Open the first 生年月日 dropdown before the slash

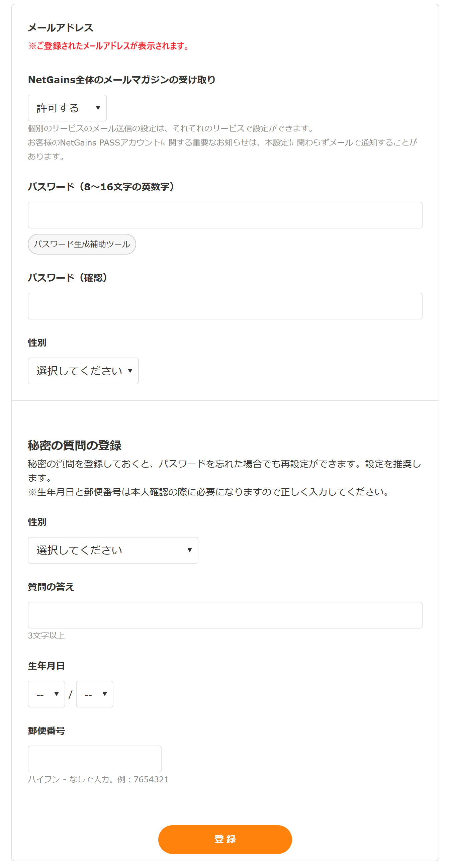[46, 694]
